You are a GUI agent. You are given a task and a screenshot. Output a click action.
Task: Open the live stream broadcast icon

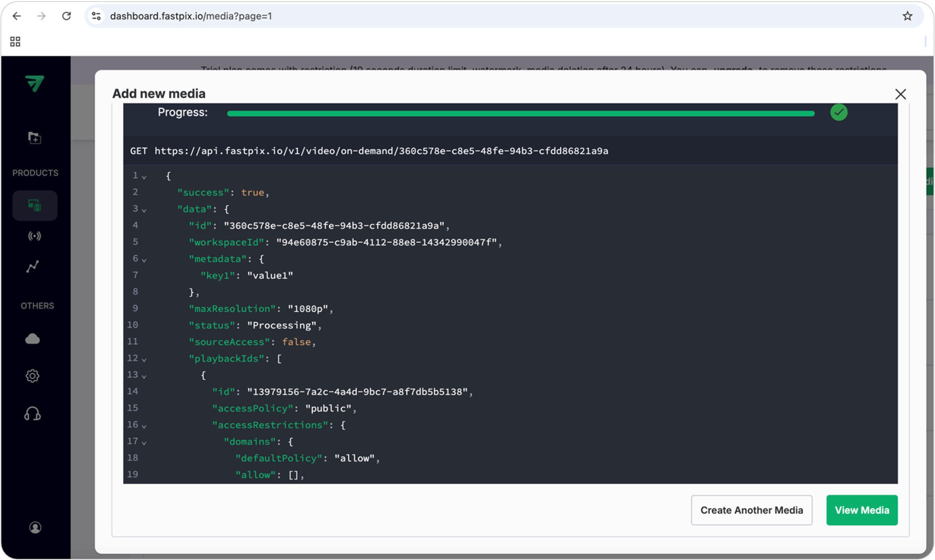tap(34, 236)
